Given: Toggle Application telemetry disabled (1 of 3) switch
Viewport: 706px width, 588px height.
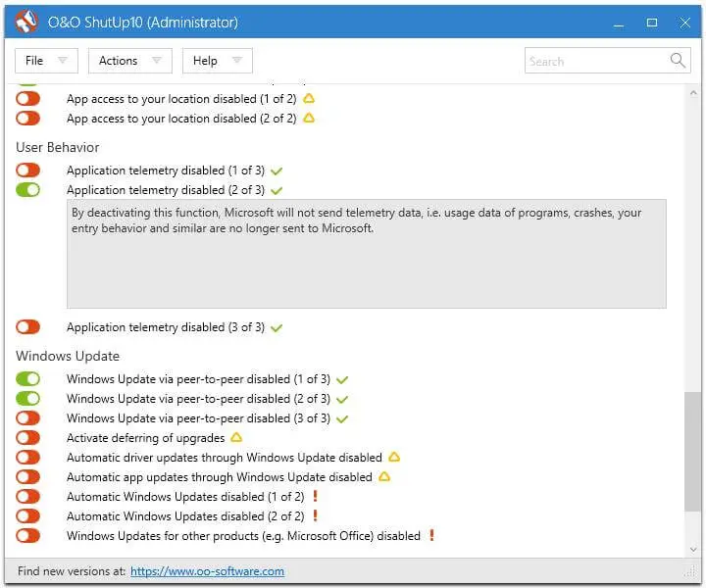Looking at the screenshot, I should 27,171.
